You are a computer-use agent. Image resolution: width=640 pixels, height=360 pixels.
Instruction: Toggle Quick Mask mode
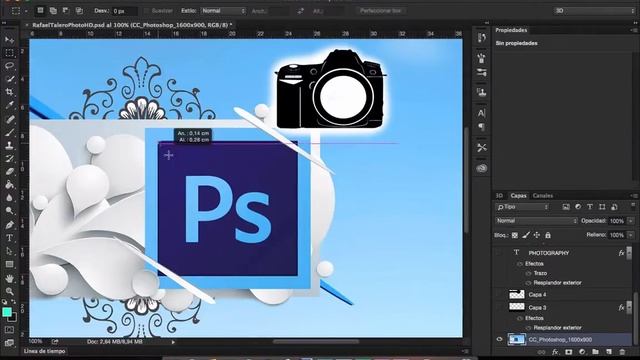pyautogui.click(x=9, y=330)
